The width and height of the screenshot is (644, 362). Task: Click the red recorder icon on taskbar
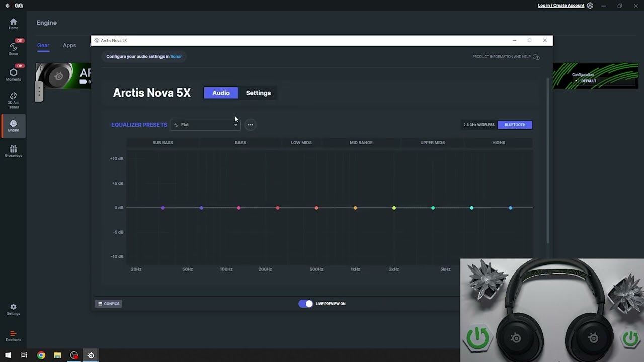[x=74, y=355]
